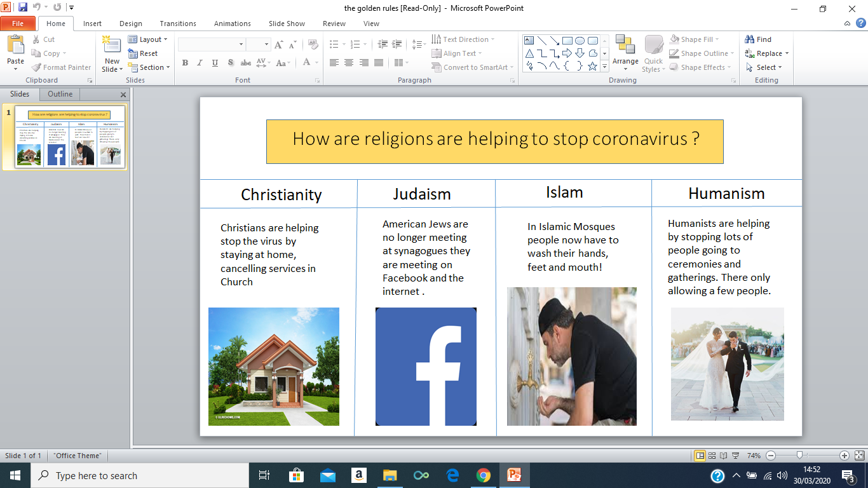Click the zoom slider handle

[x=799, y=456]
